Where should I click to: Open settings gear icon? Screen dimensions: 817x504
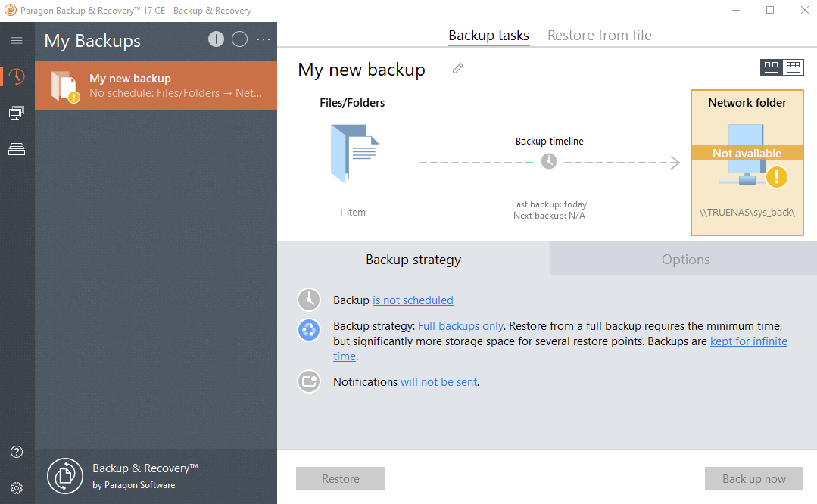17,488
